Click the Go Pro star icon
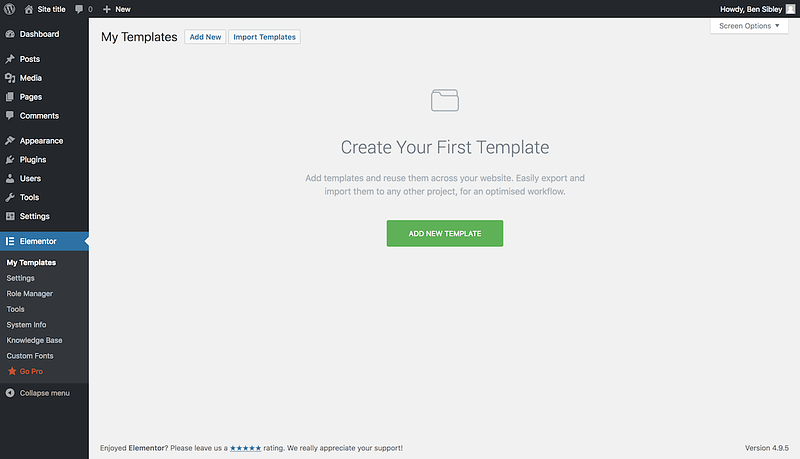 pos(12,371)
